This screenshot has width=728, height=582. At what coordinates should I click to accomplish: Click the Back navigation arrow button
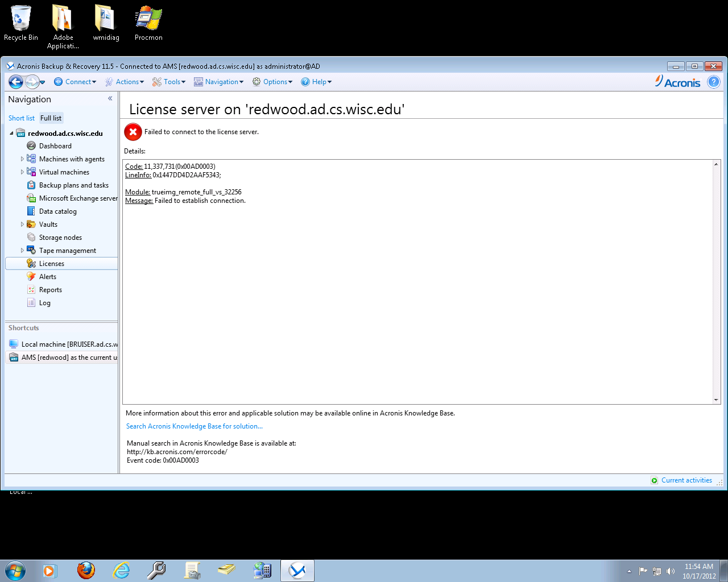click(x=16, y=82)
